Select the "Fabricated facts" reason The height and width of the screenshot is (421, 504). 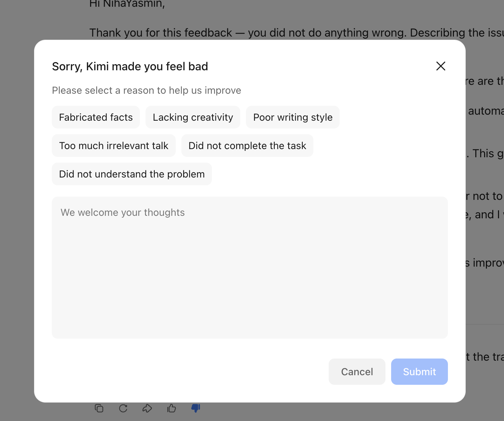click(x=96, y=117)
